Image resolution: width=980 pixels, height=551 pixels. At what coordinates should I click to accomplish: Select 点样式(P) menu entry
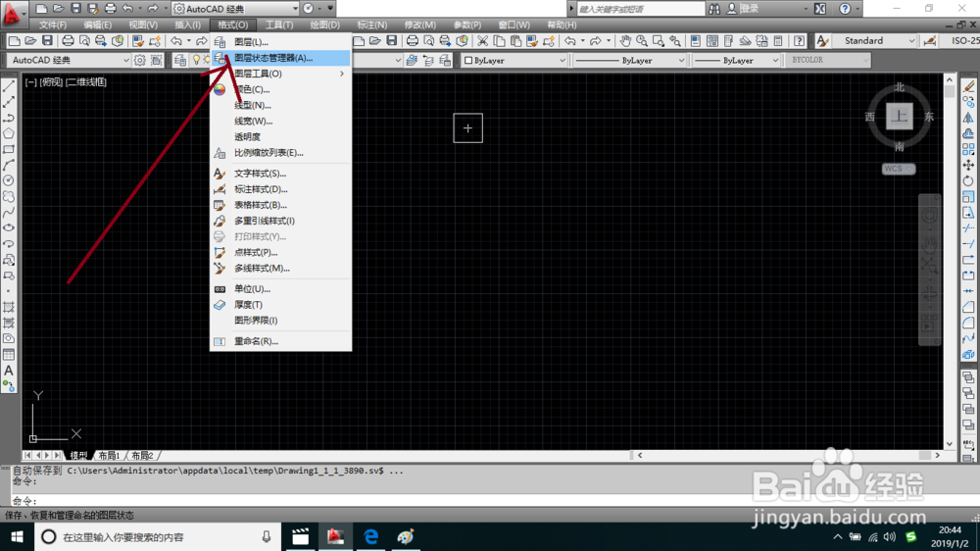click(280, 252)
